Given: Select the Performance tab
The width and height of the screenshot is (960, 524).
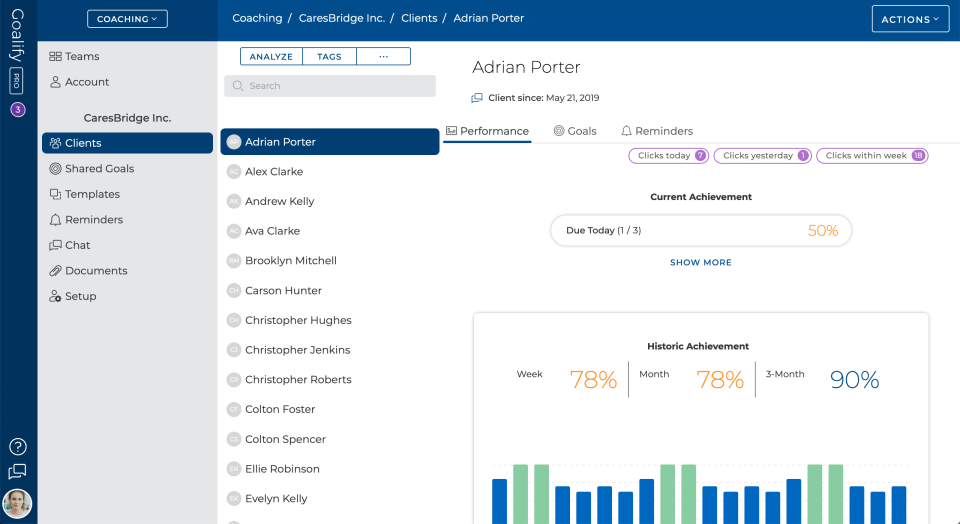Looking at the screenshot, I should (487, 131).
